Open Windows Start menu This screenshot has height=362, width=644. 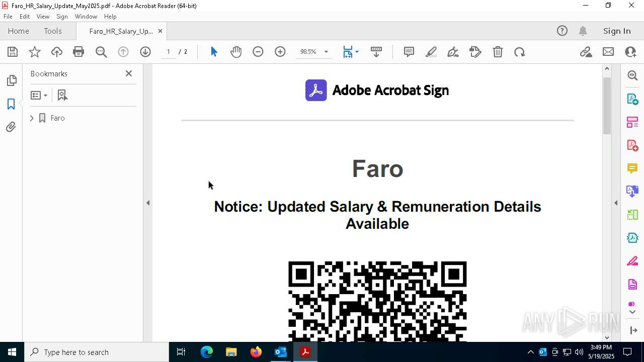coord(12,352)
